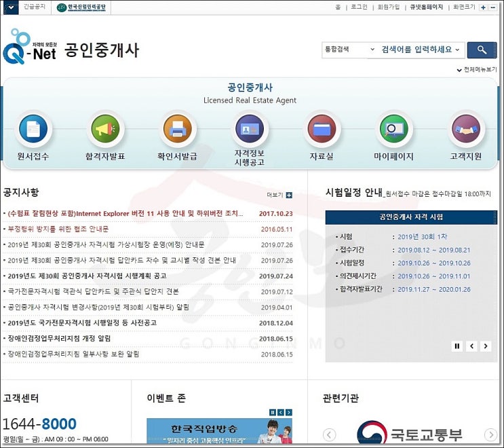
Task: Open the 합격자발표 megaphone icon
Action: [x=105, y=129]
